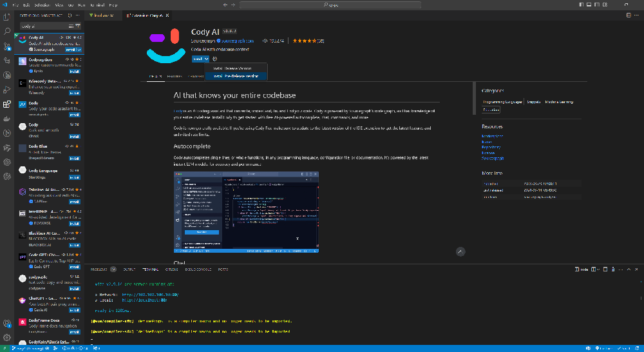The width and height of the screenshot is (644, 352).
Task: Open the terminal launch profile dropdown
Action: 598,269
